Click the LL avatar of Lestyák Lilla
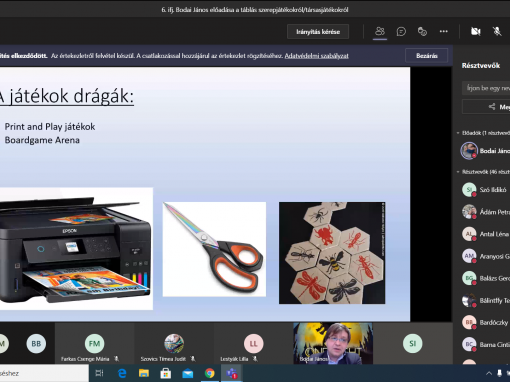The width and height of the screenshot is (510, 382). click(253, 343)
